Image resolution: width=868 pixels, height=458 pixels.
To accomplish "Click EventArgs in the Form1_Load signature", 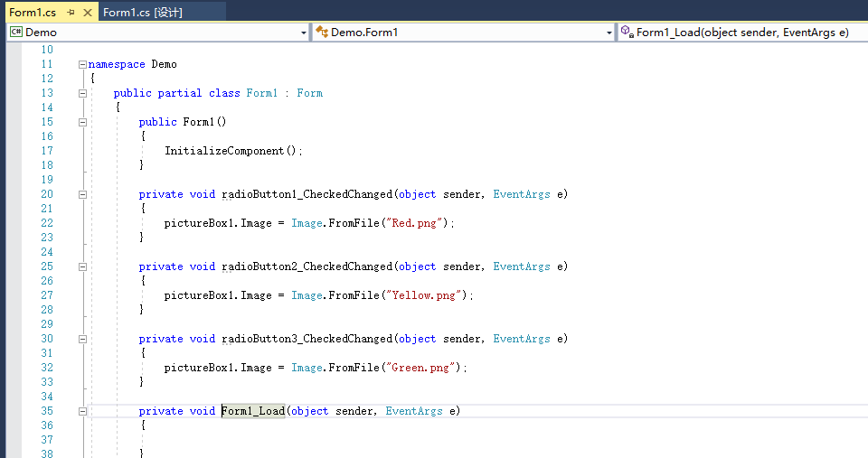I will 414,411.
